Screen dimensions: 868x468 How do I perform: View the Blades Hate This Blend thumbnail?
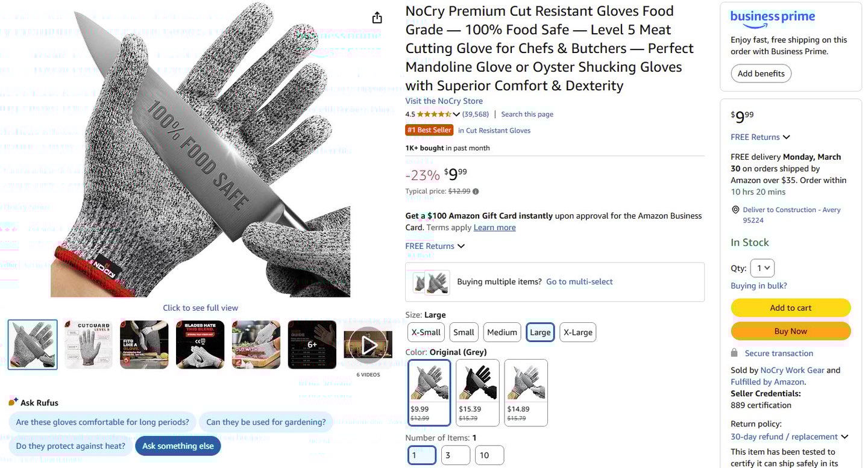200,345
